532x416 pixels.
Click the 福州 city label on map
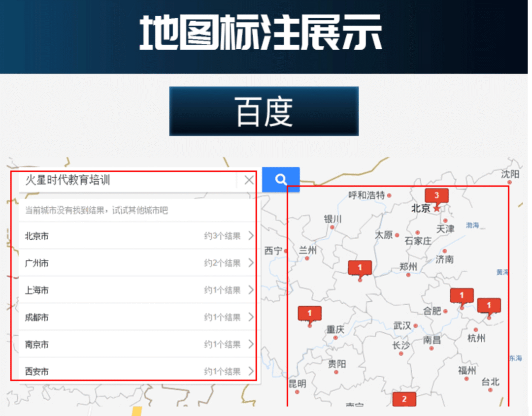click(467, 370)
